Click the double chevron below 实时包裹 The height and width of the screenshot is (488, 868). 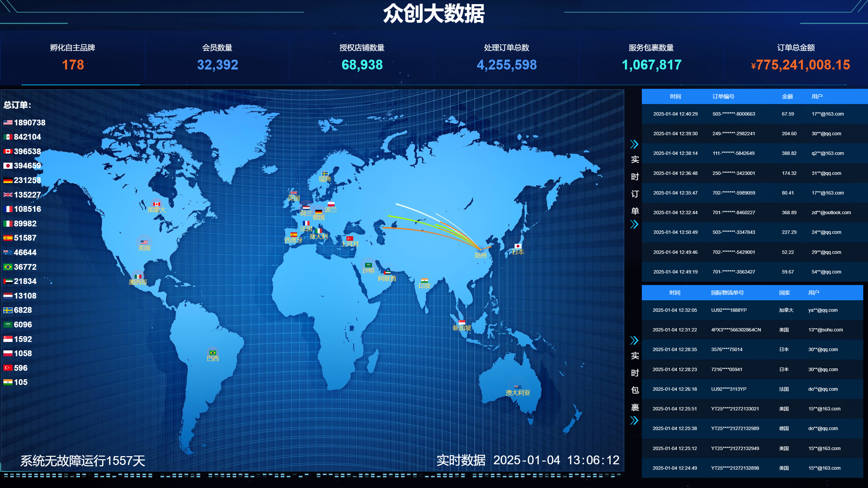tap(634, 421)
